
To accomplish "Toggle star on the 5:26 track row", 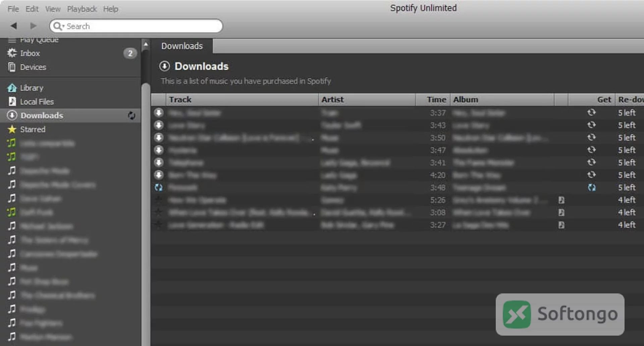I will pos(159,200).
